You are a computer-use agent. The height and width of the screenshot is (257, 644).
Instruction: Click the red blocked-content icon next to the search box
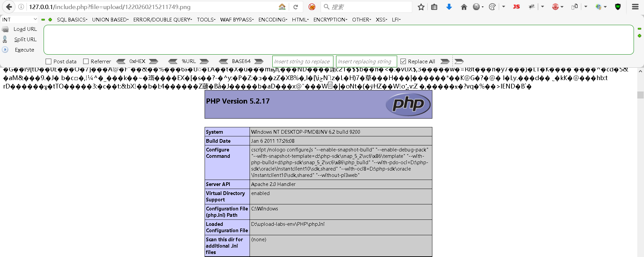(x=312, y=7)
